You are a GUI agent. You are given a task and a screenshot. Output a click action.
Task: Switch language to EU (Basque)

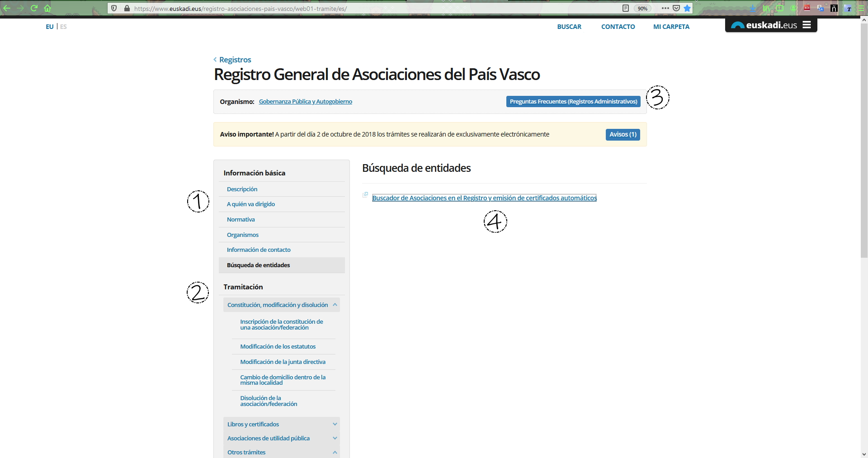[x=49, y=27]
